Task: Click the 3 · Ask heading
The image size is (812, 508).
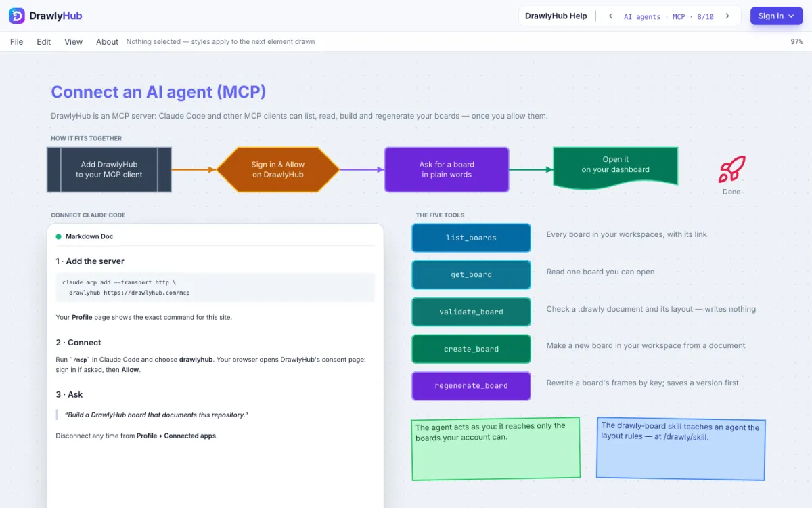Action: (69, 394)
